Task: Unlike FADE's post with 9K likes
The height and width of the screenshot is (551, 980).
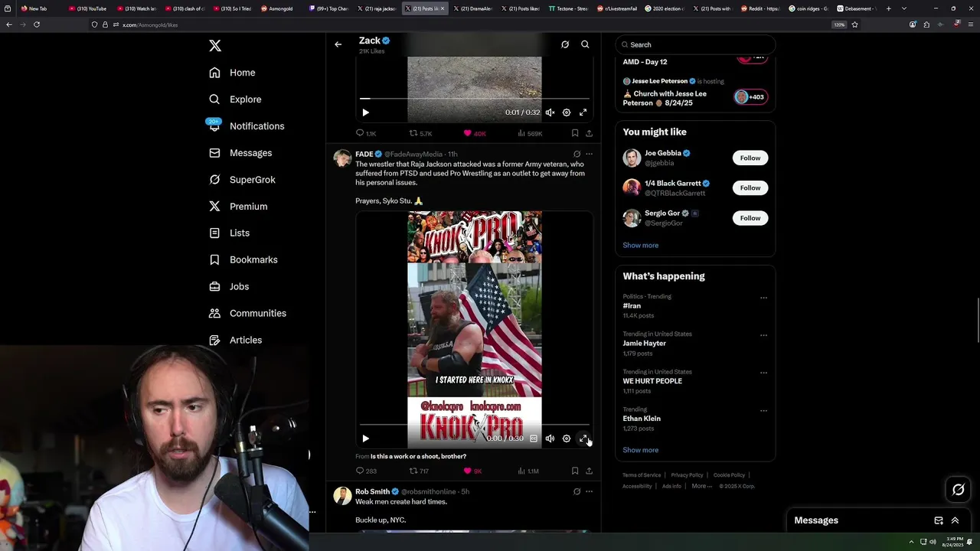Action: tap(472, 471)
